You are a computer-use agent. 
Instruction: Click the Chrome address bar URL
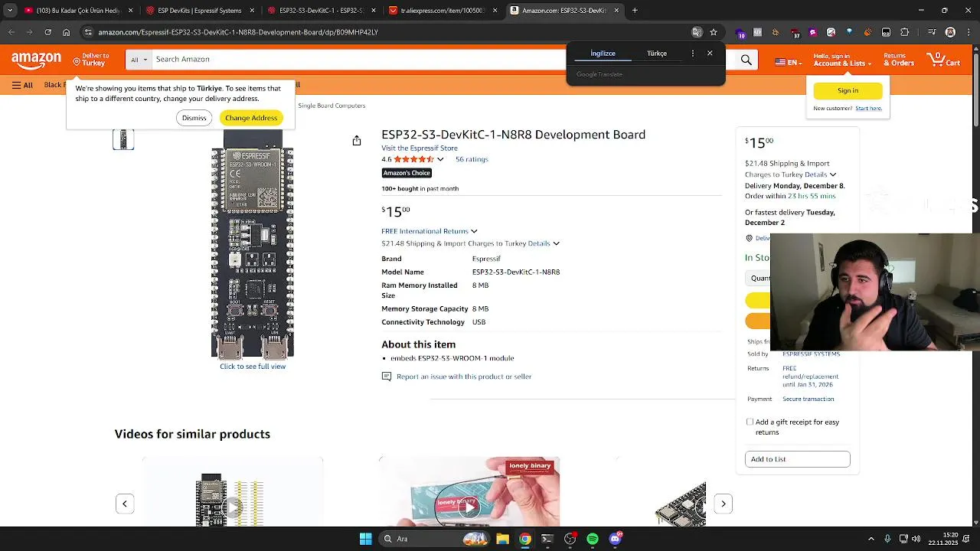pos(237,32)
